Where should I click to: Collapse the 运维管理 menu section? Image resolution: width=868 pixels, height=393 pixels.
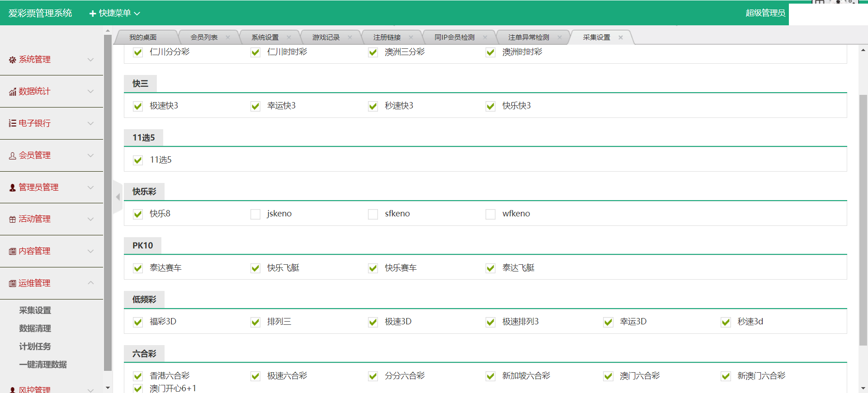point(91,283)
